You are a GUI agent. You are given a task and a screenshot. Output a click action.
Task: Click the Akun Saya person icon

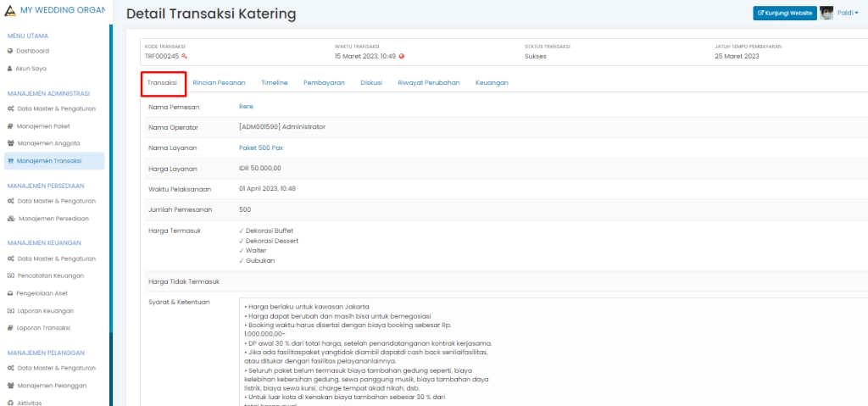[10, 68]
